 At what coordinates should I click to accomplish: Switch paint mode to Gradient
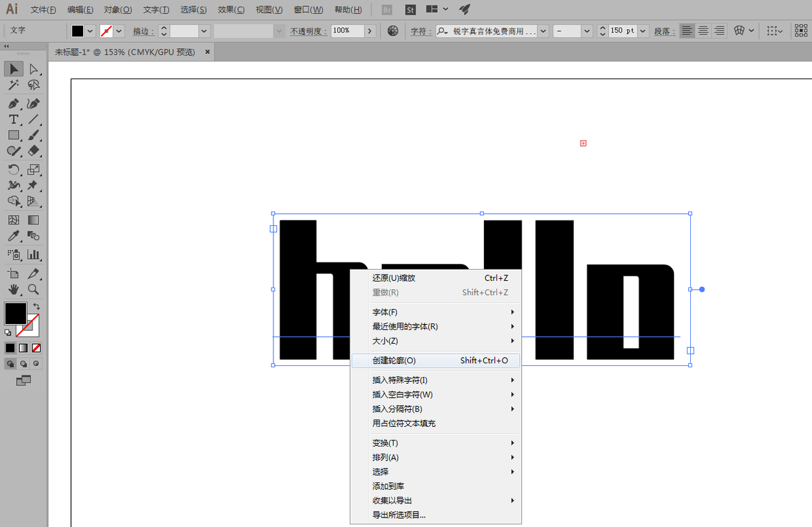coord(23,348)
